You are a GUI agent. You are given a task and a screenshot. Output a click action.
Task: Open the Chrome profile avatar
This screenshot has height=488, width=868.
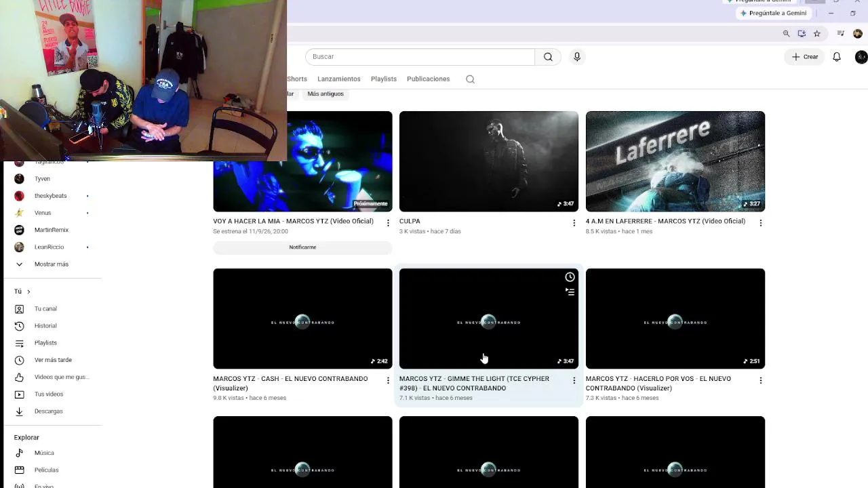(x=858, y=34)
